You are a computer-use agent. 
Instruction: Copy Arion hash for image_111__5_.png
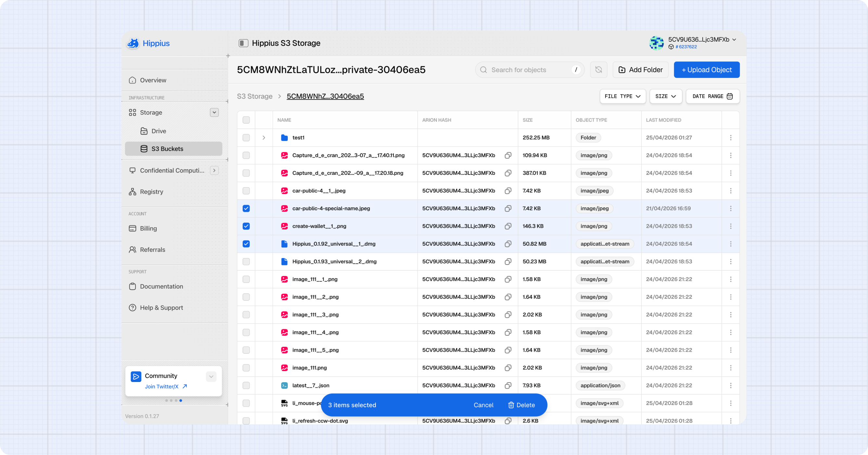(508, 350)
